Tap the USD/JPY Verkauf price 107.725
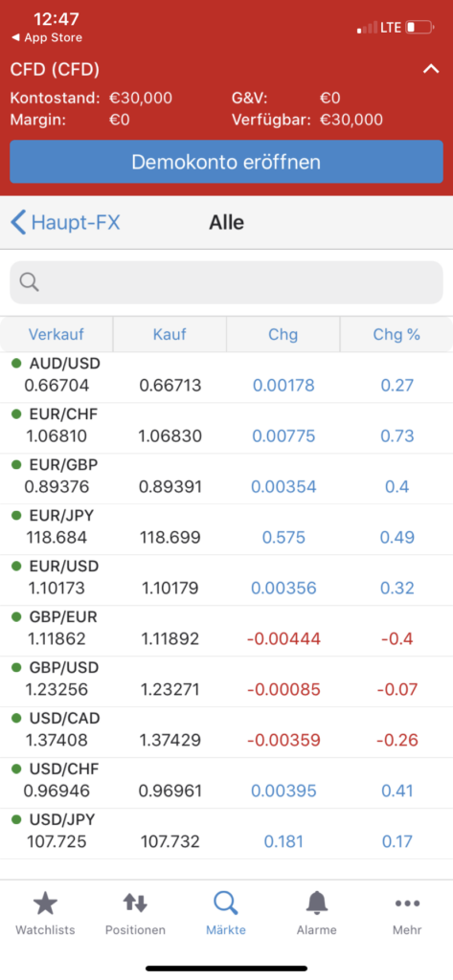 (57, 841)
